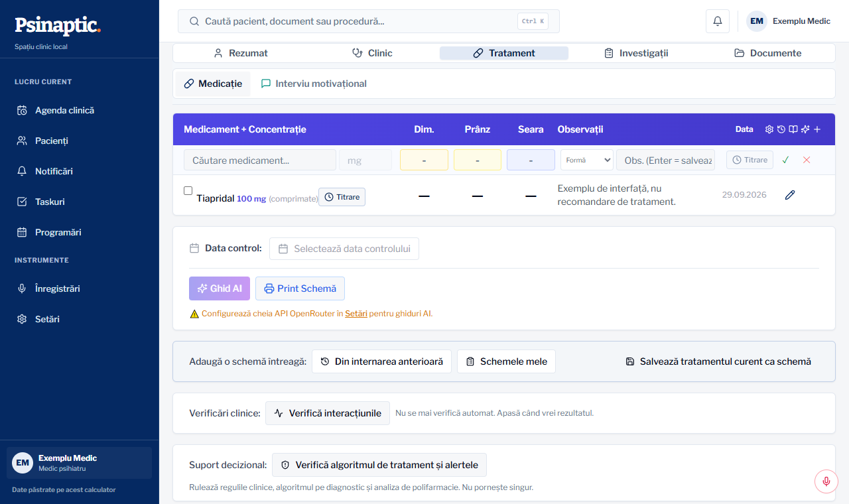Image resolution: width=849 pixels, height=504 pixels.
Task: Click the AI sparkles icon in table header
Action: tap(805, 129)
